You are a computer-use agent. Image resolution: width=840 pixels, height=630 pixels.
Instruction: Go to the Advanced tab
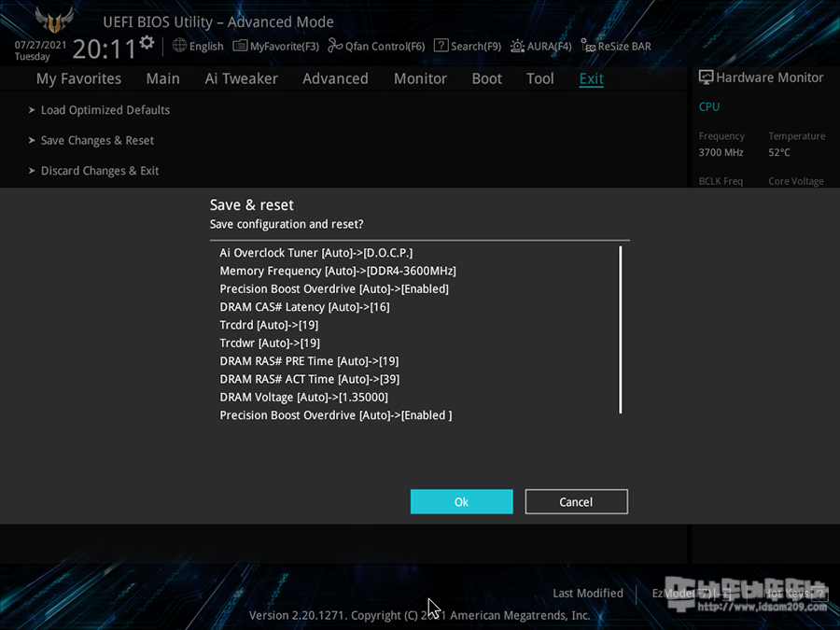coord(335,78)
